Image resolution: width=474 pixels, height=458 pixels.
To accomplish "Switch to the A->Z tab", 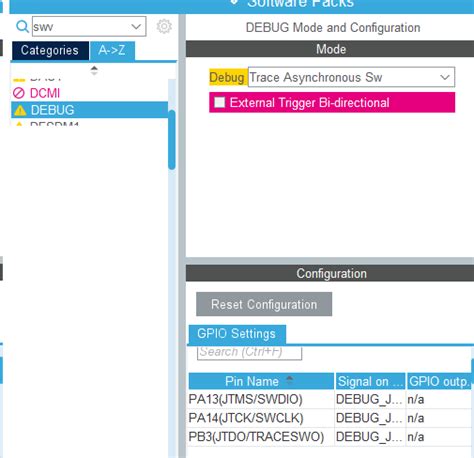I will [112, 51].
